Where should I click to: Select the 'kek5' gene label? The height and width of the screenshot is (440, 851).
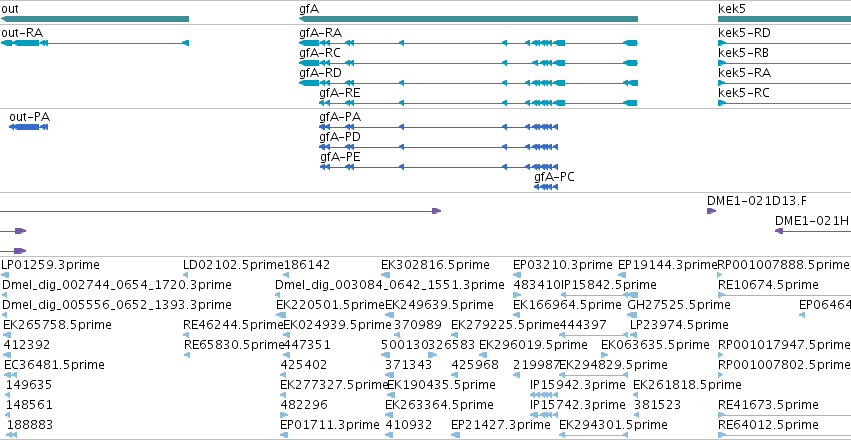(x=732, y=9)
